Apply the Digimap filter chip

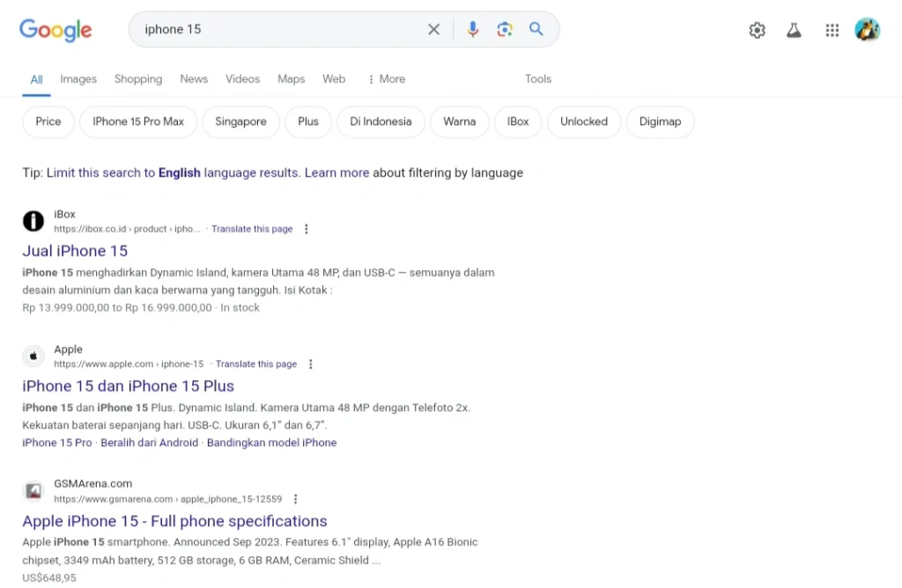[660, 121]
